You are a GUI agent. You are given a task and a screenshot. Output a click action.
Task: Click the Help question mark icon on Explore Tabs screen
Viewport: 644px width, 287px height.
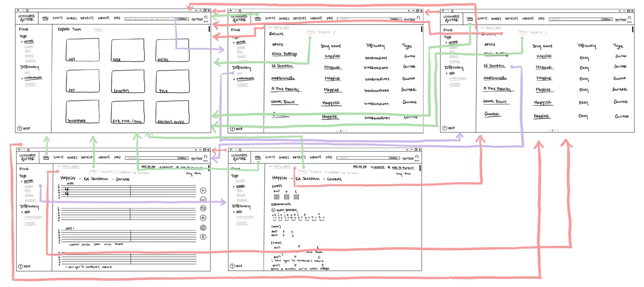pos(20,128)
